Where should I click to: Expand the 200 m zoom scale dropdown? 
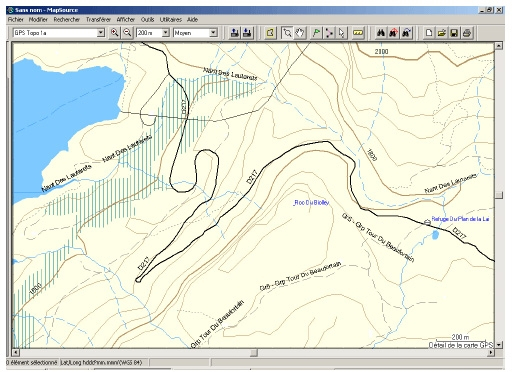pos(153,33)
